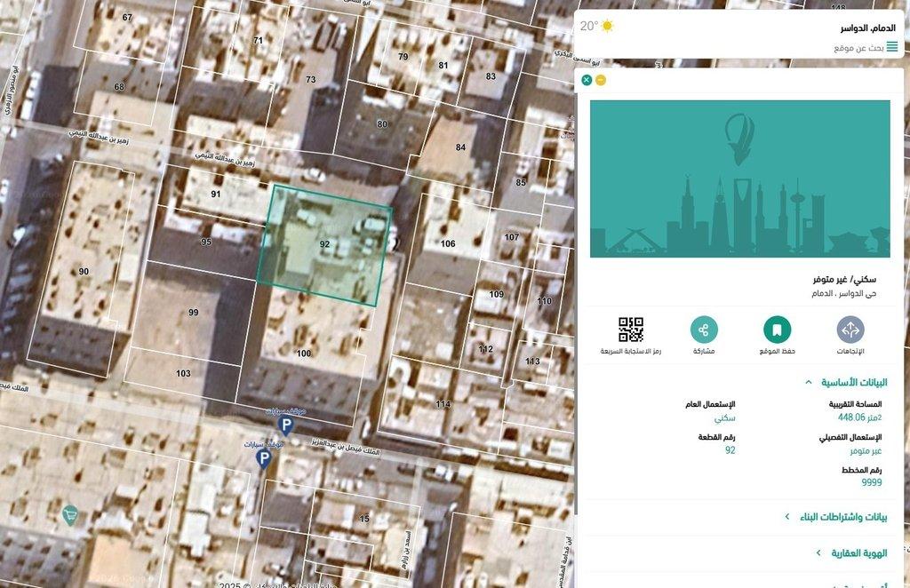Expand بيانات واشتراطات البناء section
Image resolution: width=910 pixels, height=588 pixels.
pyautogui.click(x=787, y=517)
